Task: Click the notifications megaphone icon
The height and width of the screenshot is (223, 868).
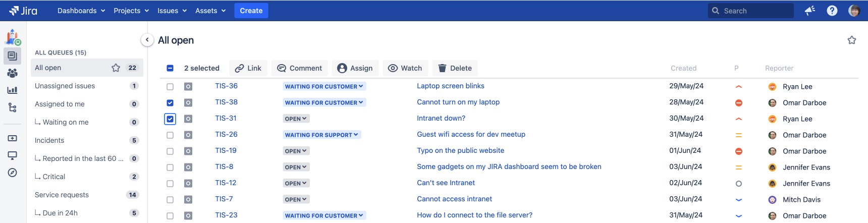Action: click(x=810, y=11)
